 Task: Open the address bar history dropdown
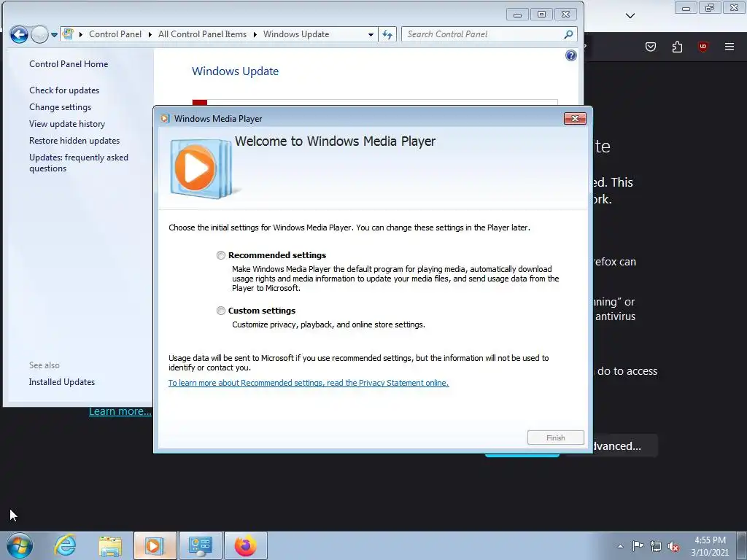coord(371,34)
